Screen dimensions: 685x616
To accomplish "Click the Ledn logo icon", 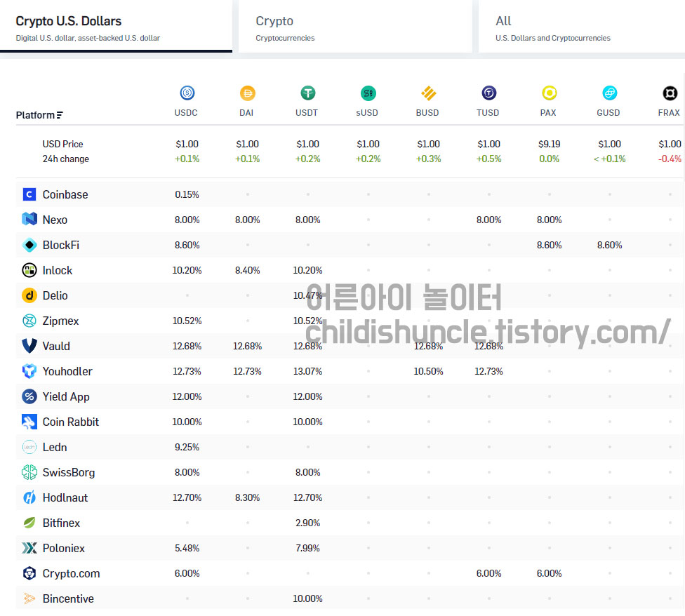I will coord(29,447).
